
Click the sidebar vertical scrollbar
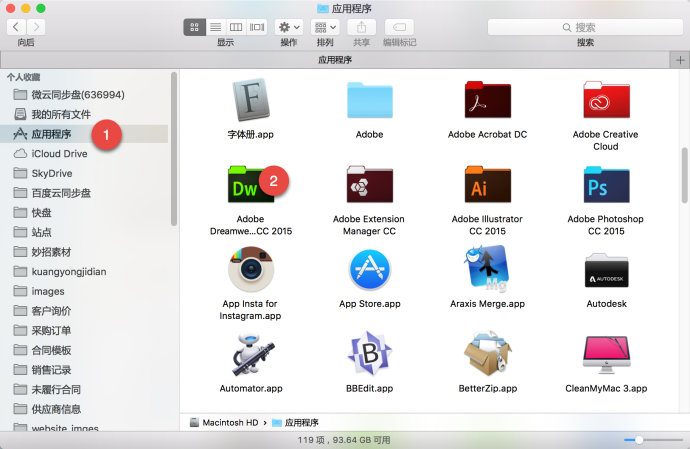coord(174,149)
